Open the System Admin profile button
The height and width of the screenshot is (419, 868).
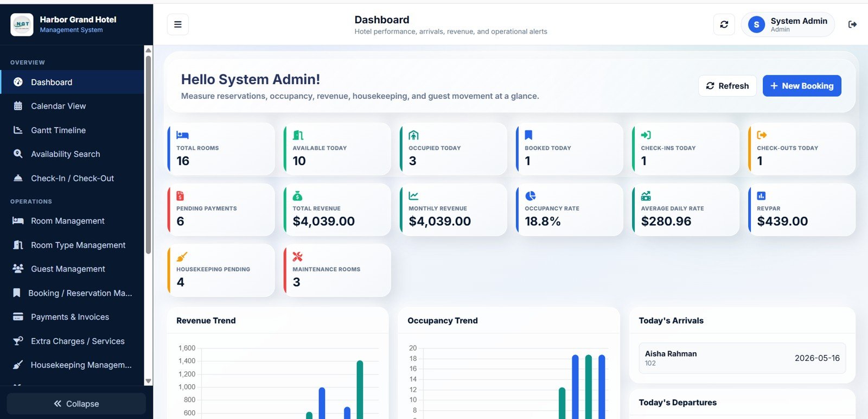coord(788,24)
